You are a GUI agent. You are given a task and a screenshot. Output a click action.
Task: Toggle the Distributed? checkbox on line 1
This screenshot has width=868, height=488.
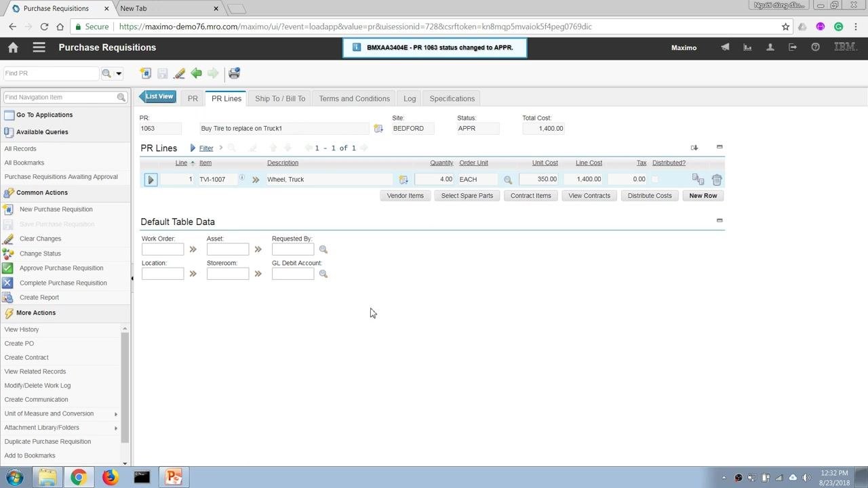pyautogui.click(x=655, y=179)
